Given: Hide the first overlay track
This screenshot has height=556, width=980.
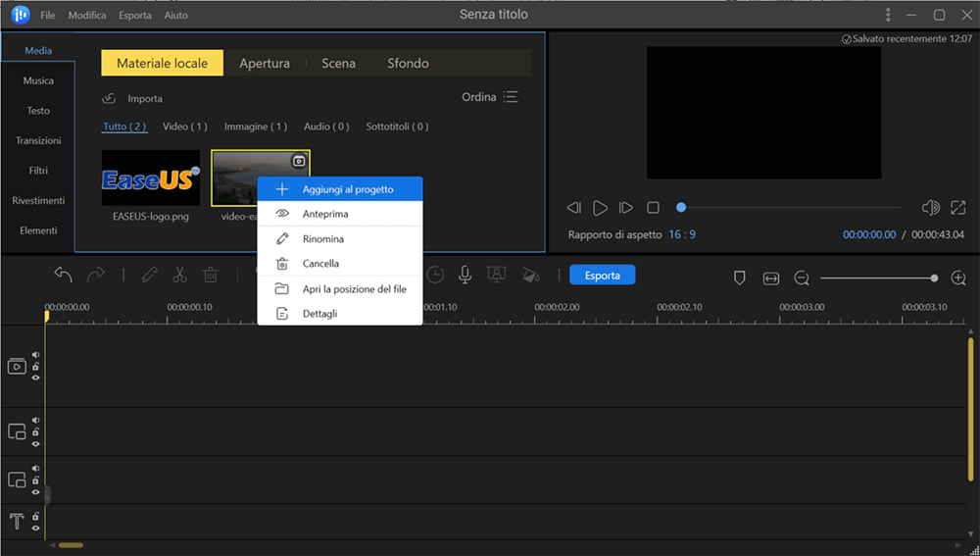Looking at the screenshot, I should point(36,443).
